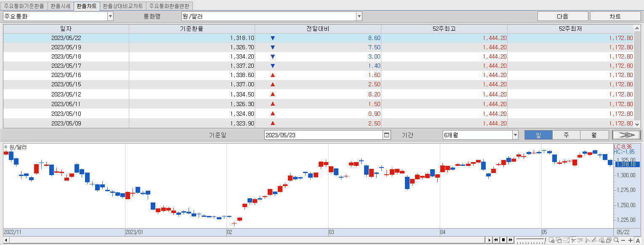Open the 원/달러 currency name dropdown
This screenshot has height=245, width=644.
(x=359, y=16)
